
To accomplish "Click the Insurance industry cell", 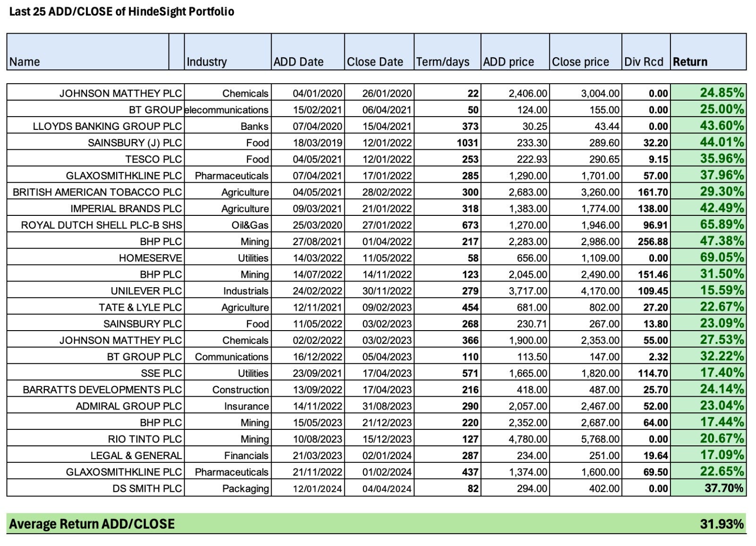I will (228, 406).
